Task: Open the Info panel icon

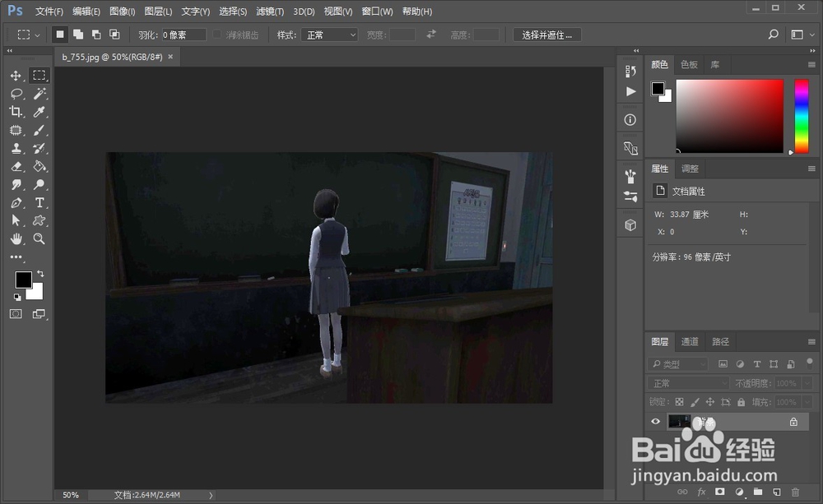Action: pos(630,120)
